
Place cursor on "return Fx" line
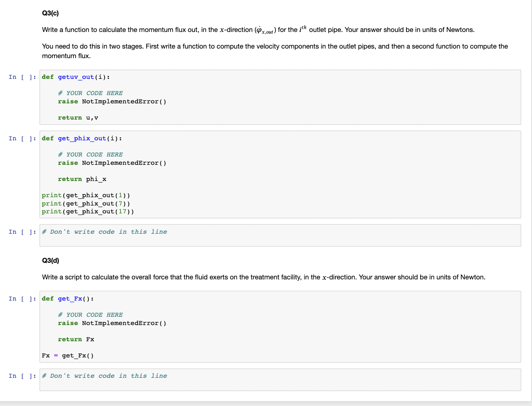pos(76,339)
